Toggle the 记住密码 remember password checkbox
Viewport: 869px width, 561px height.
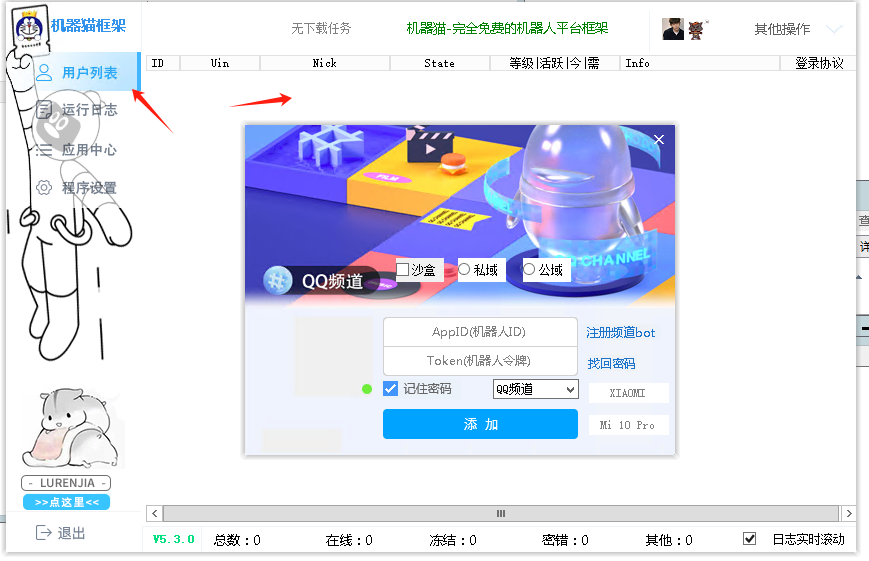tap(391, 389)
